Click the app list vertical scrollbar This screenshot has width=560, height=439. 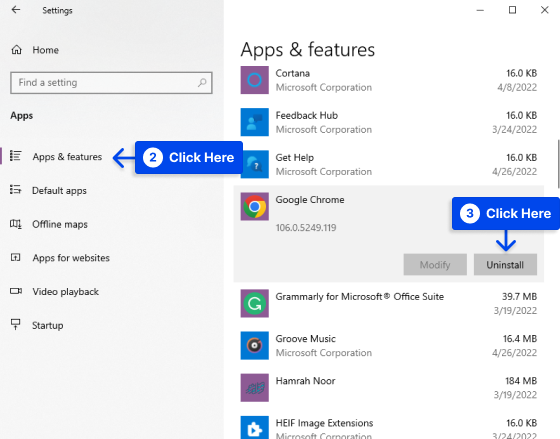(558, 164)
